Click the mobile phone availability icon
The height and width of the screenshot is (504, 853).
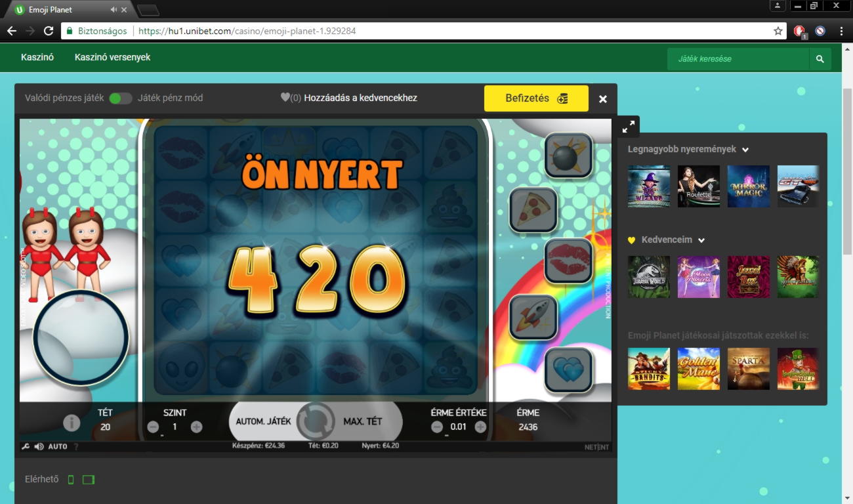click(x=71, y=480)
